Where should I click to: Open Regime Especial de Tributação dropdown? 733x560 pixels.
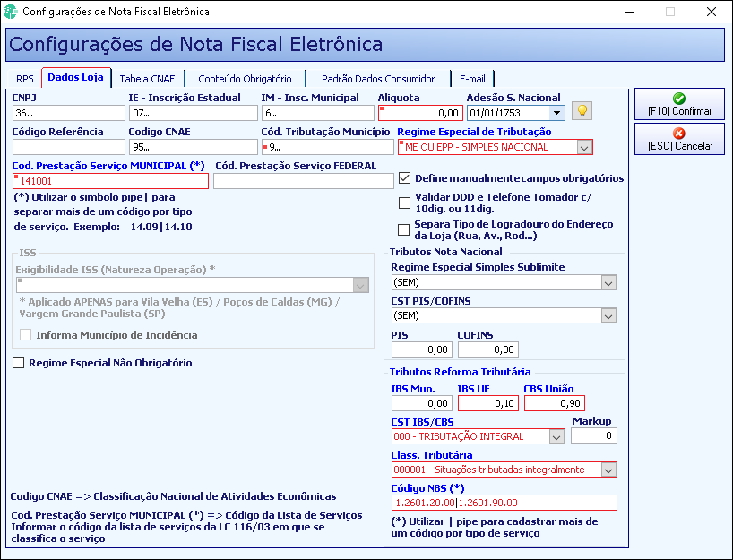coord(584,147)
